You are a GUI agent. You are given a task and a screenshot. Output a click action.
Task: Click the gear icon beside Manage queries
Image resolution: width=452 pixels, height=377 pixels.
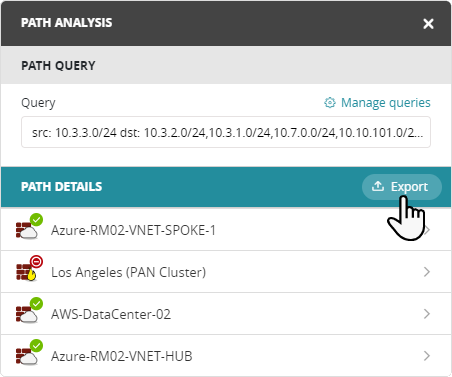point(330,103)
